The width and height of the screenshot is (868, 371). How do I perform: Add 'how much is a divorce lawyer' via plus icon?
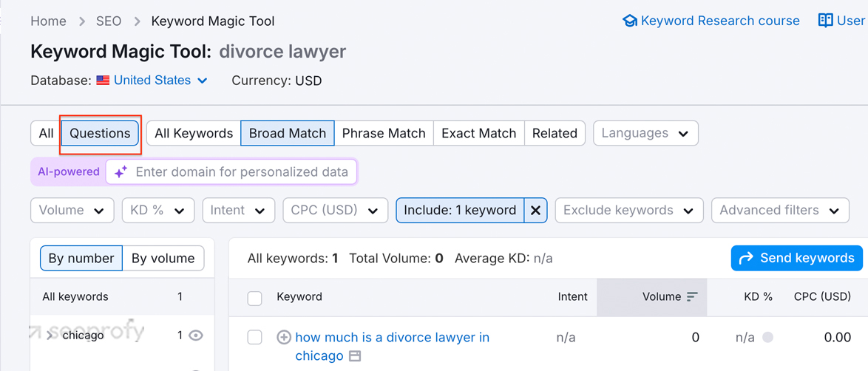click(x=283, y=337)
